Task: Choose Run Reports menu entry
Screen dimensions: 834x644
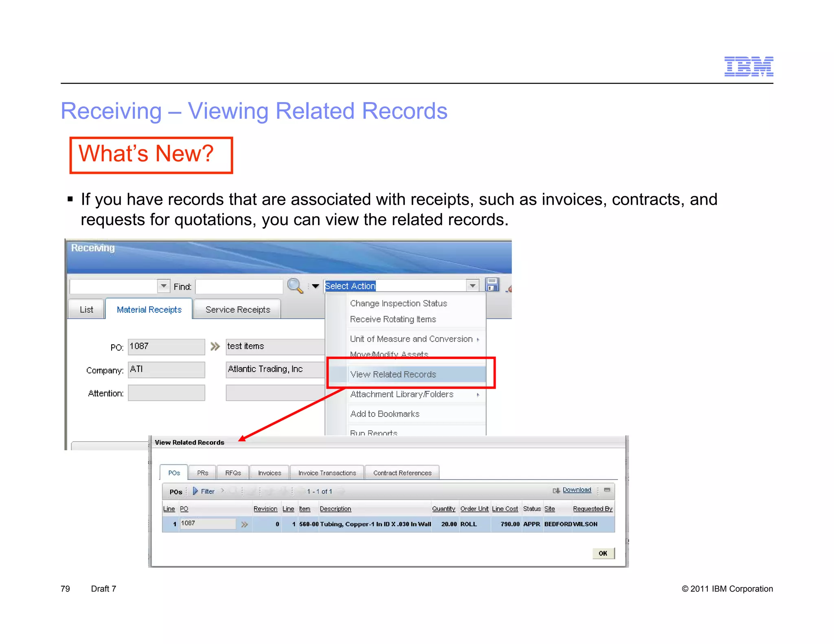Action: coord(373,432)
